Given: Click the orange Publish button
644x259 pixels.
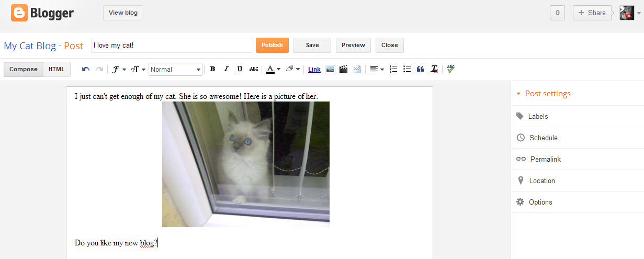Looking at the screenshot, I should pyautogui.click(x=272, y=46).
